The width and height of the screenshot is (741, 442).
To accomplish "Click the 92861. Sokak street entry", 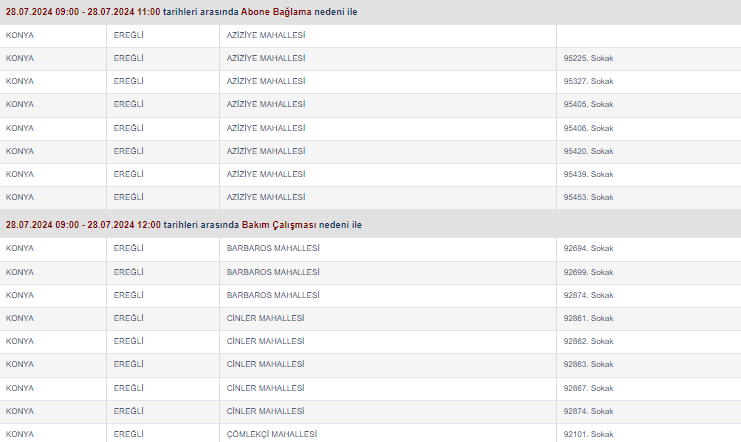I will pos(588,318).
